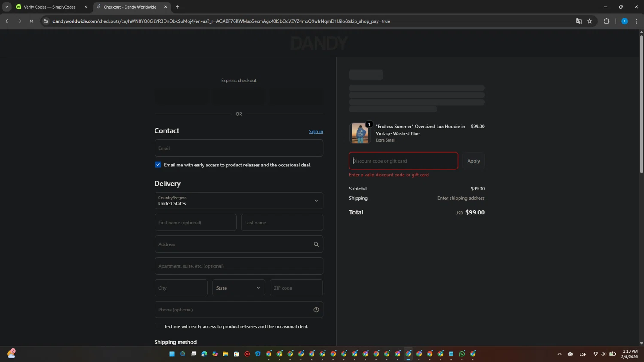This screenshot has width=644, height=362.
Task: Click the volume speaker tray icon
Action: coord(603,354)
